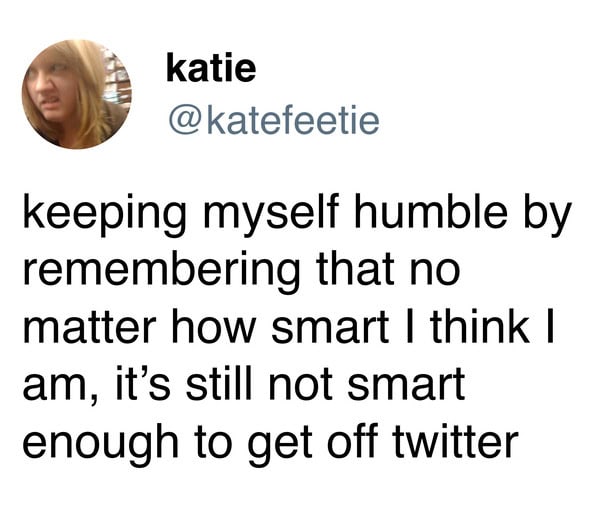Click the word "twitter" in the tweet
Image resolution: width=599 pixels, height=505 pixels.
pos(455,441)
